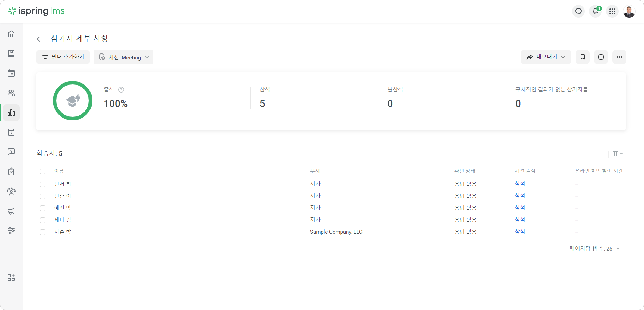Check the box for 지훈 박
The height and width of the screenshot is (310, 644).
[43, 232]
